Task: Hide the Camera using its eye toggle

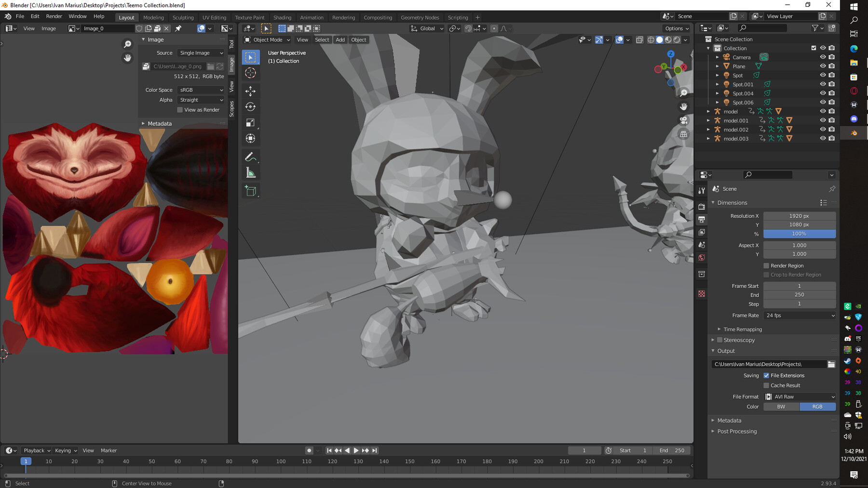Action: (x=823, y=57)
